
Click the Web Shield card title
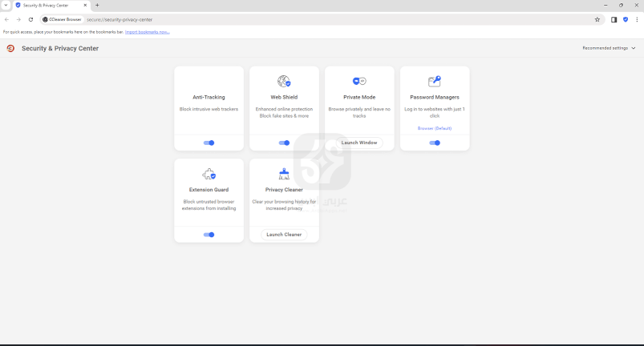pos(284,97)
